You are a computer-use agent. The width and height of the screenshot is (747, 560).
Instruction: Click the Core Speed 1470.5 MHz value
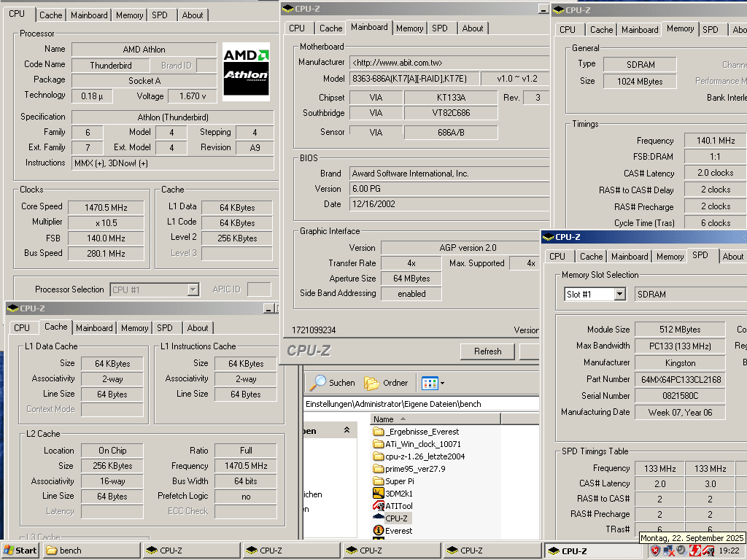tap(106, 208)
